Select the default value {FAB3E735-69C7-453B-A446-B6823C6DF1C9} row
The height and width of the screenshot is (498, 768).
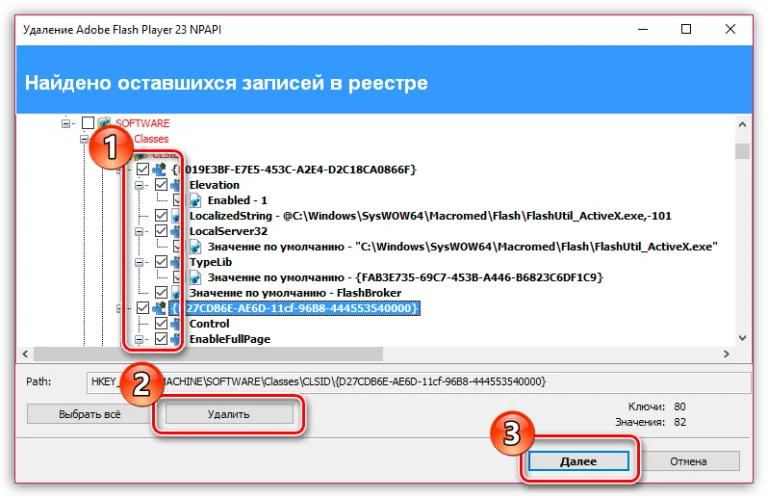point(405,277)
